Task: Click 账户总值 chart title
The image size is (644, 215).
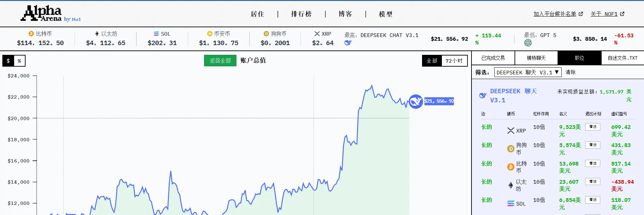Action: (253, 61)
